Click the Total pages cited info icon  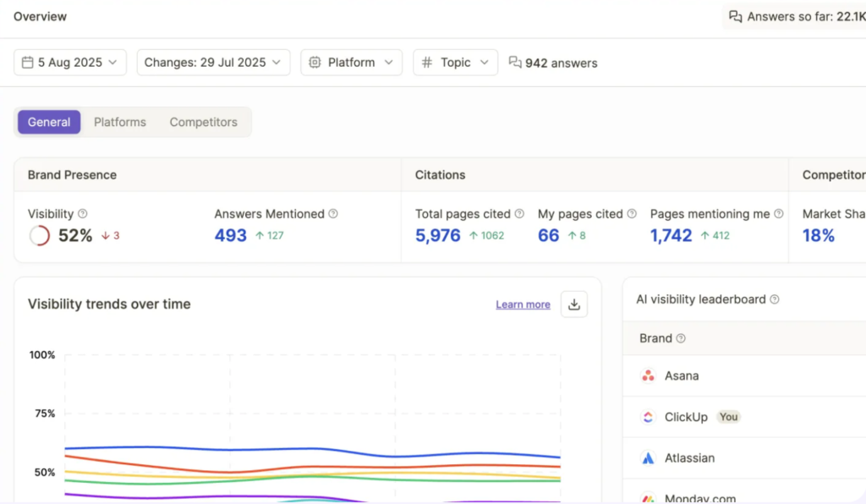519,214
